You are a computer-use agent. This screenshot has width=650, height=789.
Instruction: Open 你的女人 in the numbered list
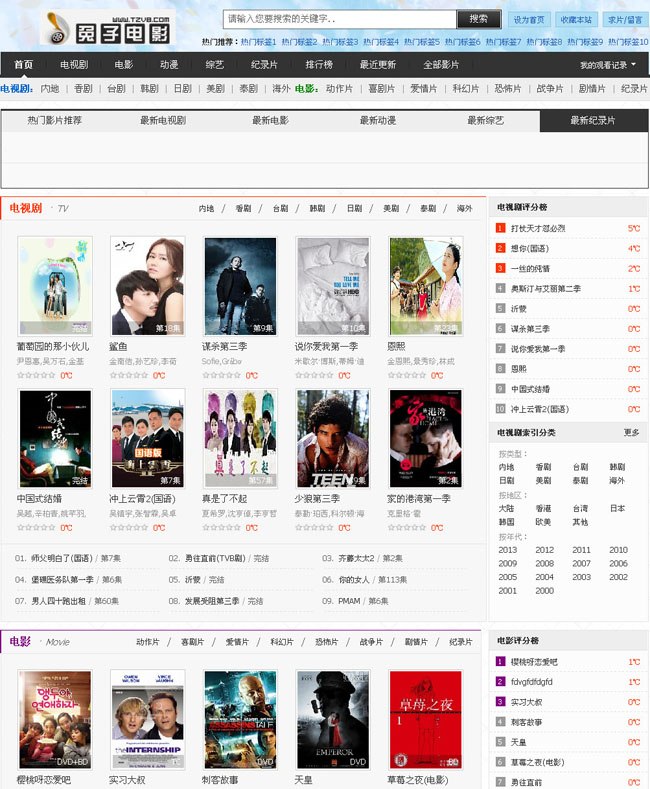pos(354,580)
